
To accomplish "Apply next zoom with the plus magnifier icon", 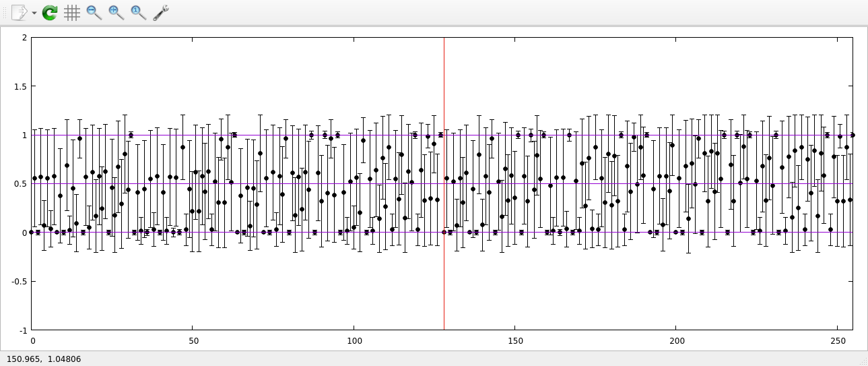I will click(116, 12).
